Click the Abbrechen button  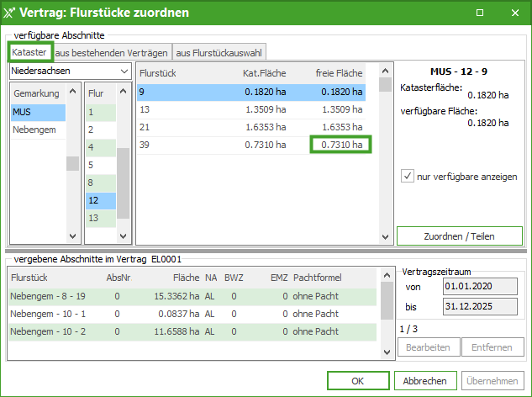(x=425, y=381)
